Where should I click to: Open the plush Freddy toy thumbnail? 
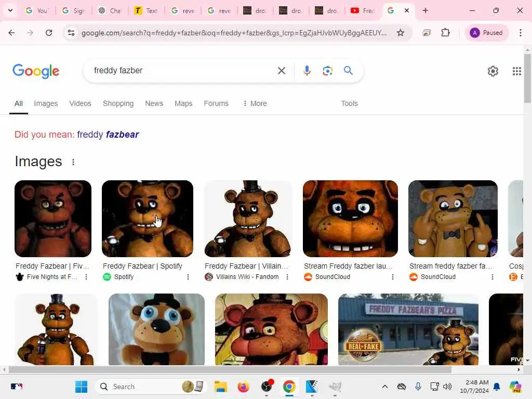(156, 329)
